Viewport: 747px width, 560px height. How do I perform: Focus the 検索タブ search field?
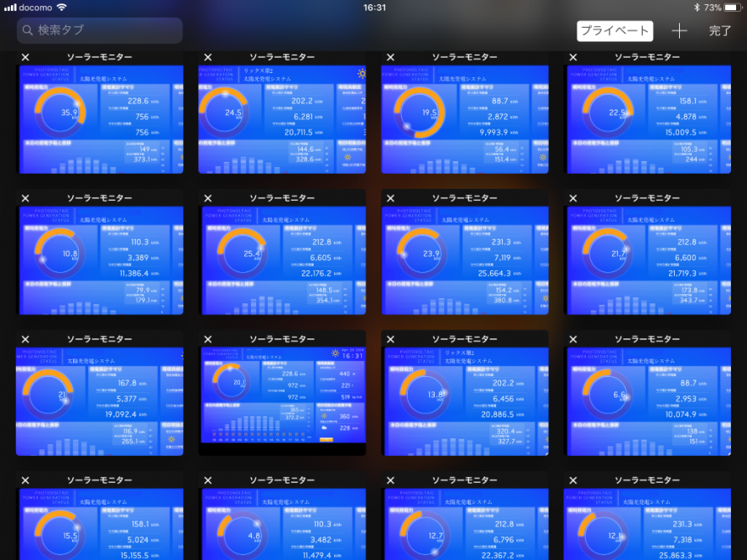click(100, 30)
